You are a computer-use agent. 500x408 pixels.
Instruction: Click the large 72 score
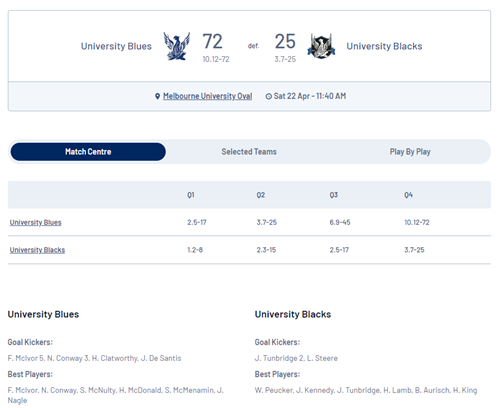pos(212,41)
